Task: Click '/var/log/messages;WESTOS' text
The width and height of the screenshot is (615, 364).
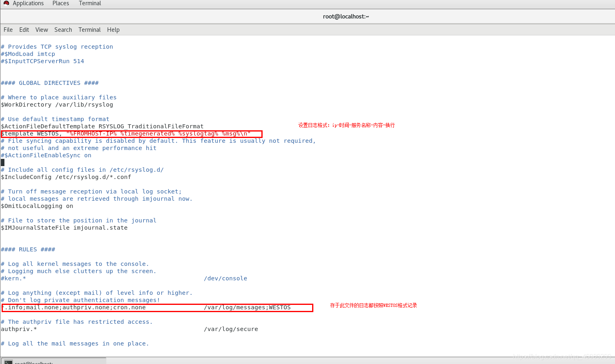Action: point(247,307)
